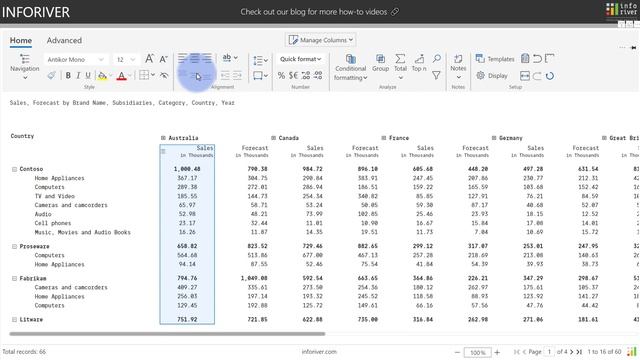Collapse the Contoso row group
Viewport: 640px width, 360px height.
point(14,169)
